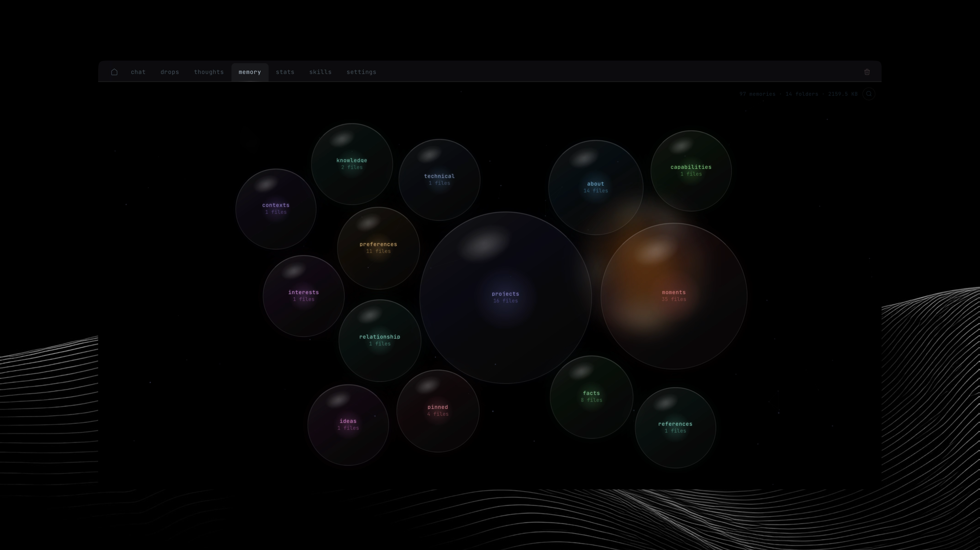Open the pinned memories bubble
Screen dimensions: 980x550
coord(437,410)
